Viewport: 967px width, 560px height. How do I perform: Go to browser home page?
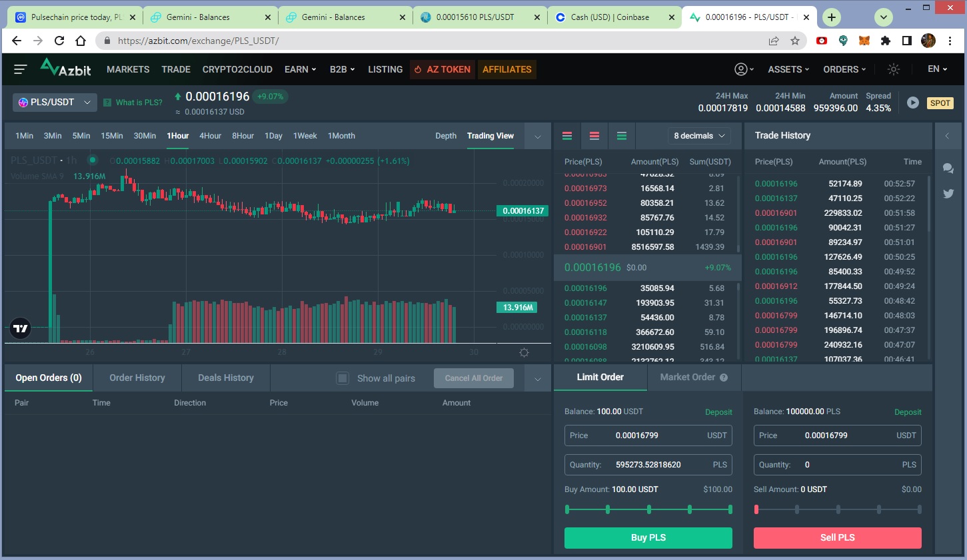(81, 41)
